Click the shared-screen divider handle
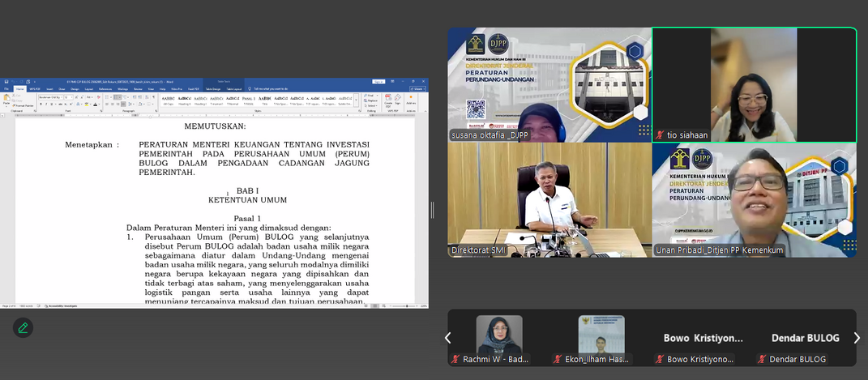Image resolution: width=868 pixels, height=380 pixels. [432, 210]
